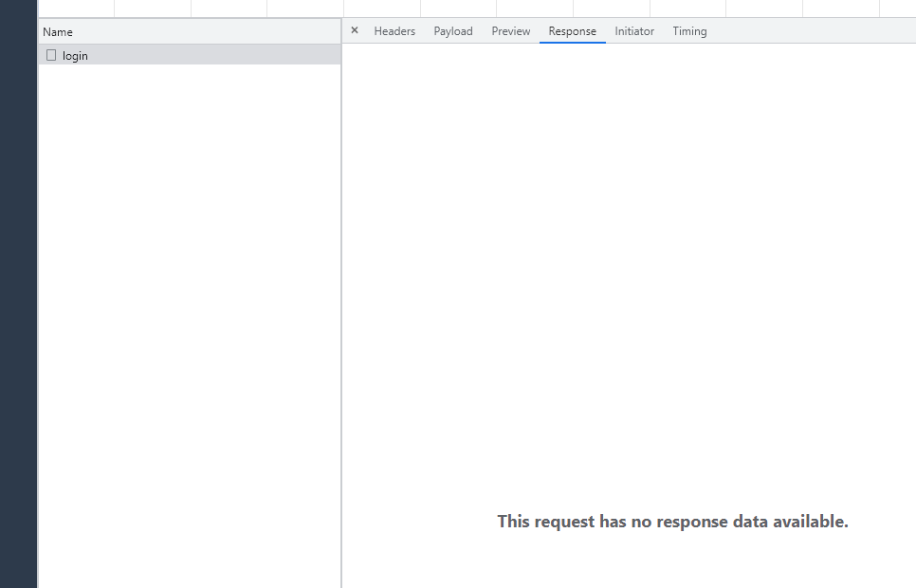The image size is (916, 588).
Task: Switch to the Payload tab
Action: pos(452,31)
